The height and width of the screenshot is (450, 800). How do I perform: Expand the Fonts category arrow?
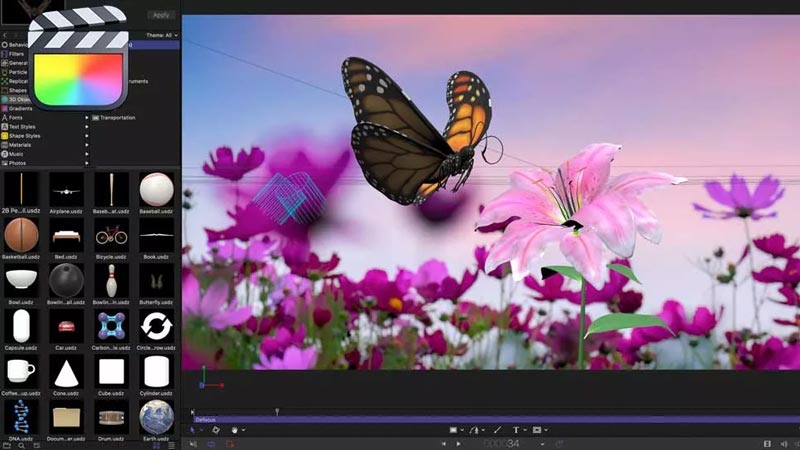pyautogui.click(x=87, y=118)
